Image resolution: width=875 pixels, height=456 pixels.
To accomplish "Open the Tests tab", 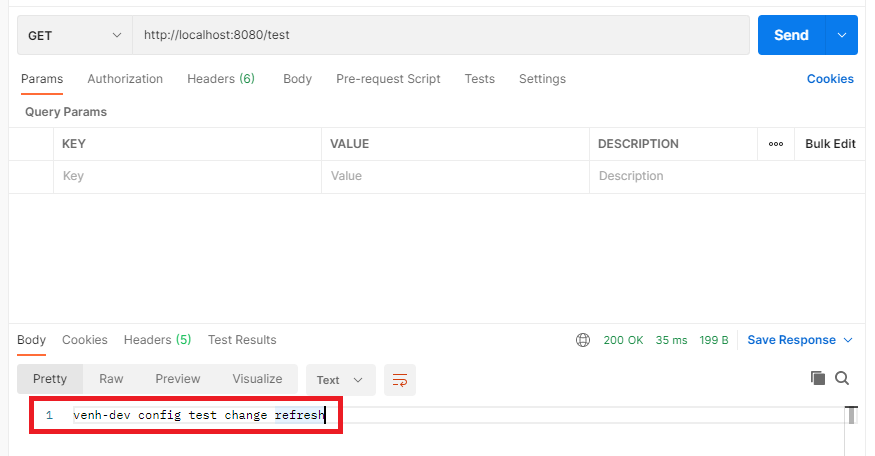I will 480,79.
